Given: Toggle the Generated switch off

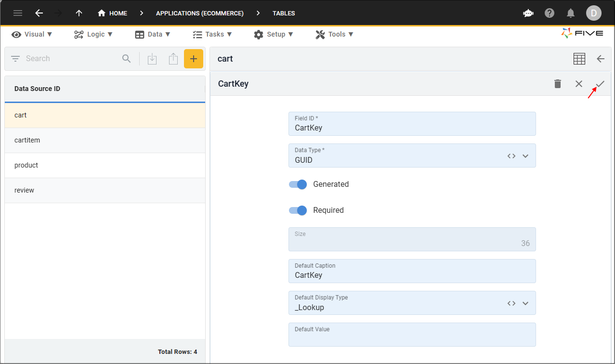Looking at the screenshot, I should 298,184.
